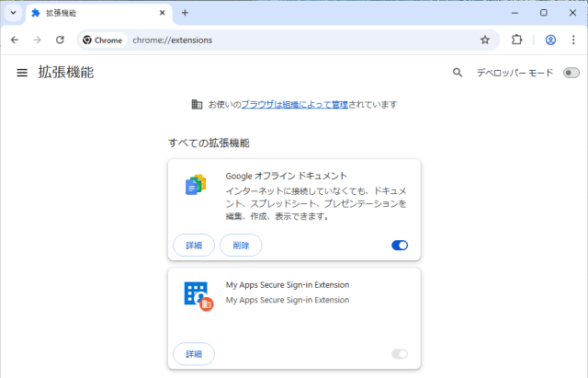Open the Extensions puzzle toolbar icon
This screenshot has width=588, height=378.
[x=516, y=40]
